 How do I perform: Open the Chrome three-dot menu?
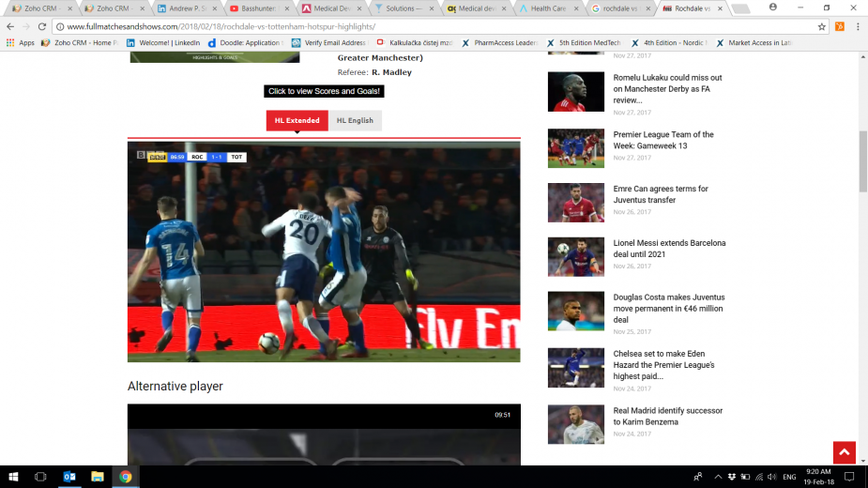pyautogui.click(x=857, y=26)
